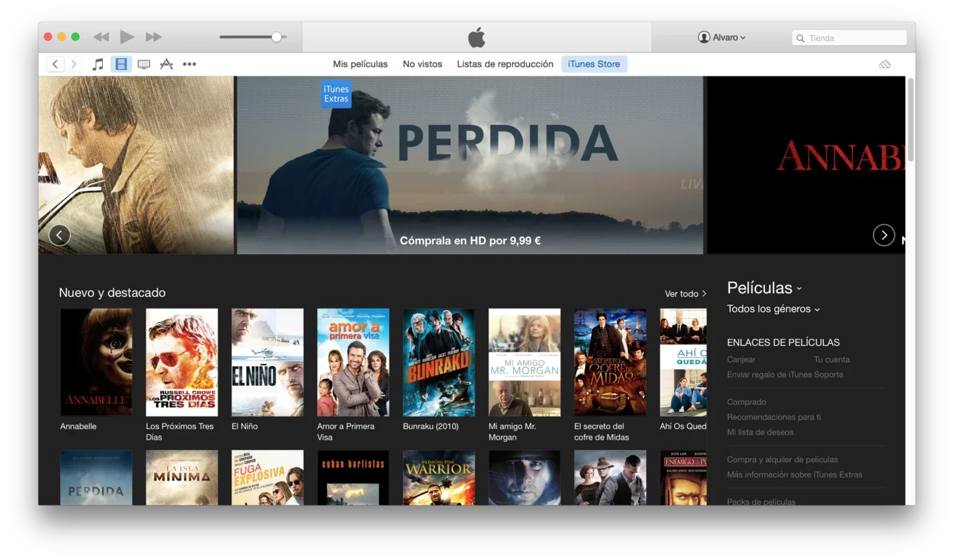Open the El Niño movie poster
The image size is (954, 560).
[x=267, y=363]
